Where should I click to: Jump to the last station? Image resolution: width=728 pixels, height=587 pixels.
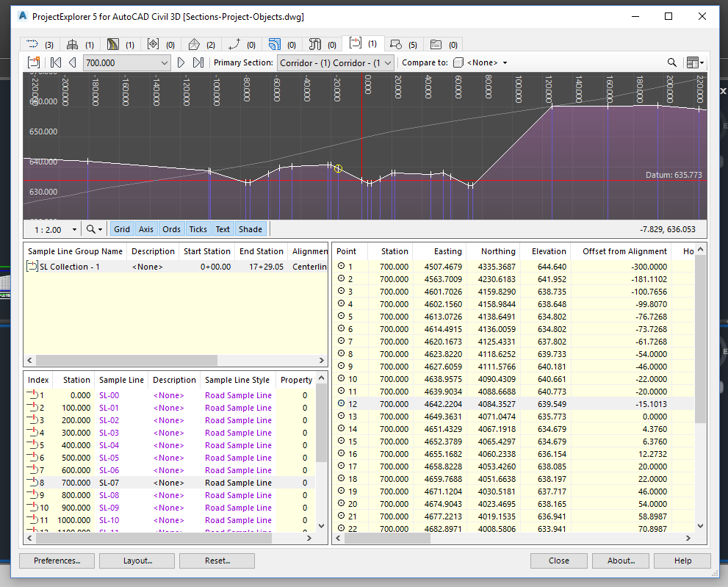pyautogui.click(x=198, y=62)
